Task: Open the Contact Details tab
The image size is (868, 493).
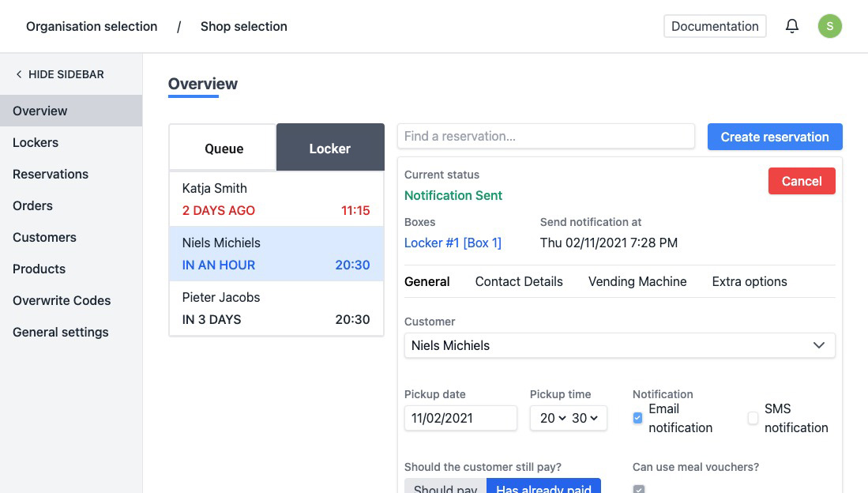Action: tap(518, 281)
